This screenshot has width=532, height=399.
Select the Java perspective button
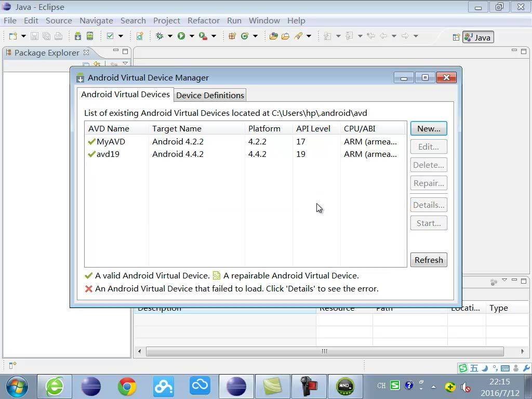coord(478,37)
